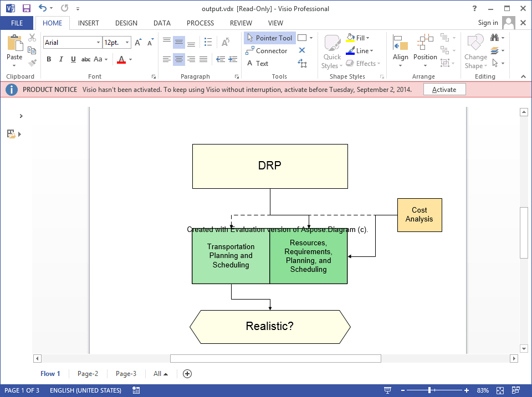Open the Fill color dropdown
Image resolution: width=532 pixels, height=397 pixels.
click(x=358, y=38)
